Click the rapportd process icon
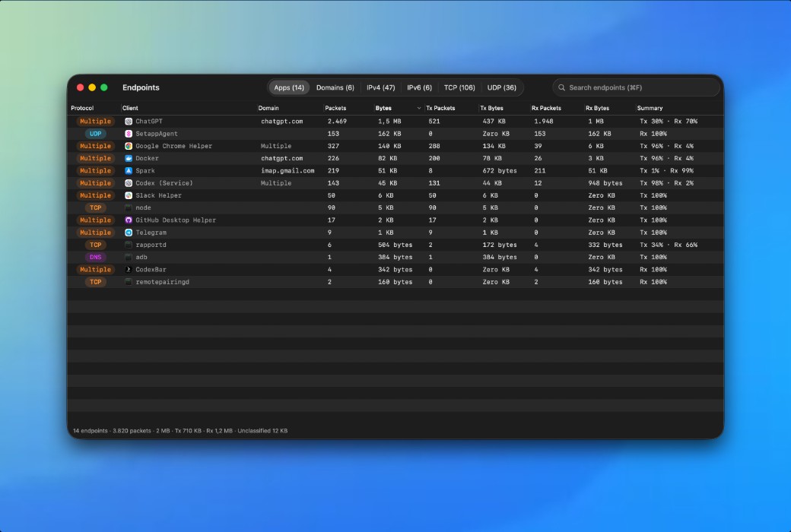Viewport: 791px width, 532px height. [x=129, y=245]
